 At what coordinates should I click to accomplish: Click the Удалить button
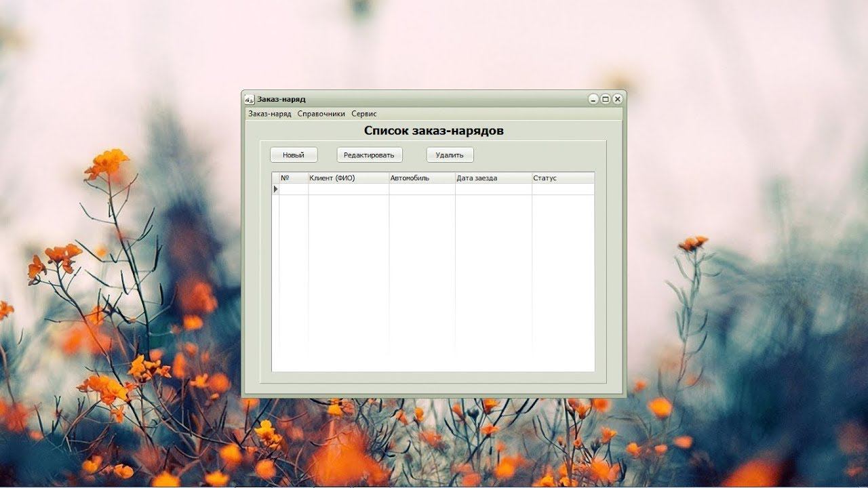450,155
